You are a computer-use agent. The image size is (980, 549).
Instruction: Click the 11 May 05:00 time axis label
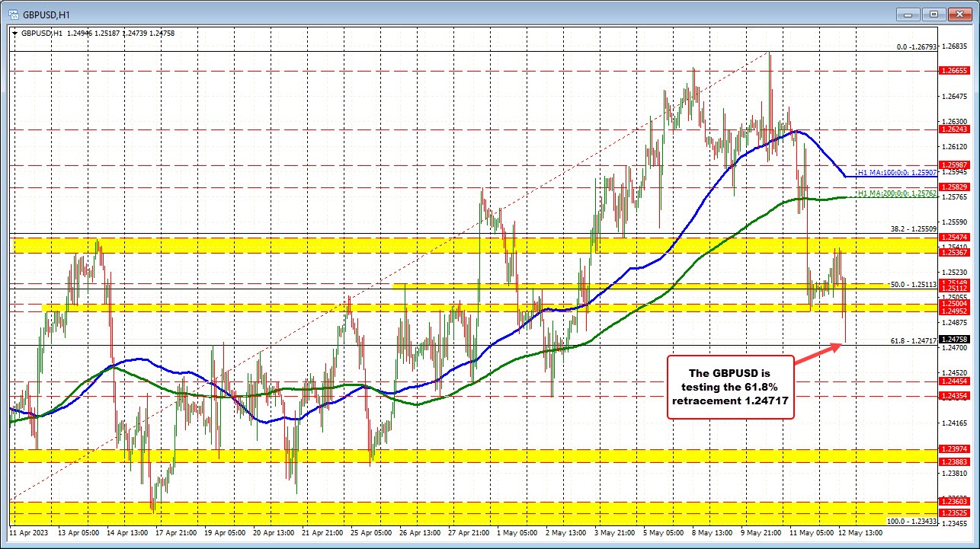813,532
